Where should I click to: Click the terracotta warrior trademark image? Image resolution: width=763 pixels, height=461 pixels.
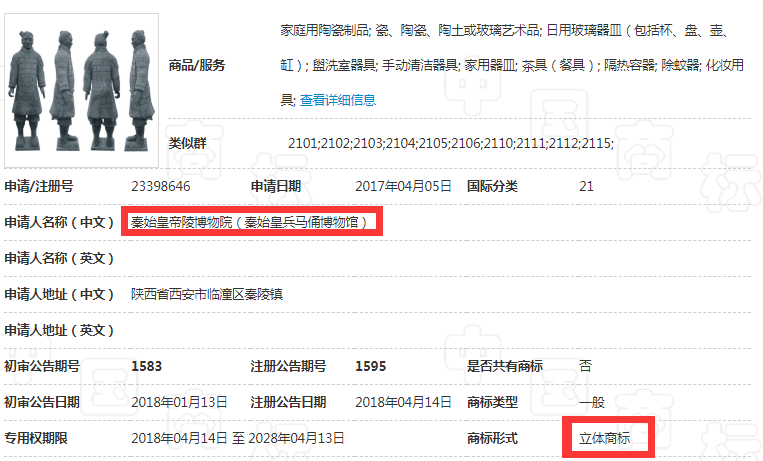point(81,91)
